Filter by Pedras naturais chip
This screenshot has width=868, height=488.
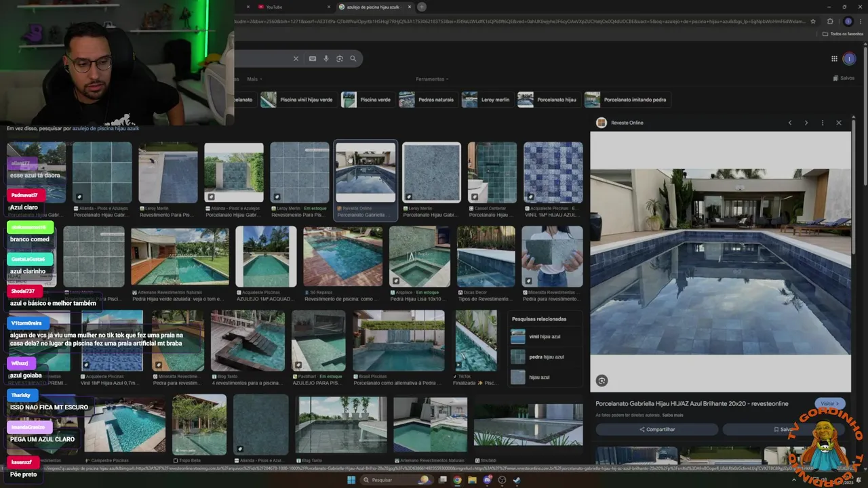tap(427, 100)
